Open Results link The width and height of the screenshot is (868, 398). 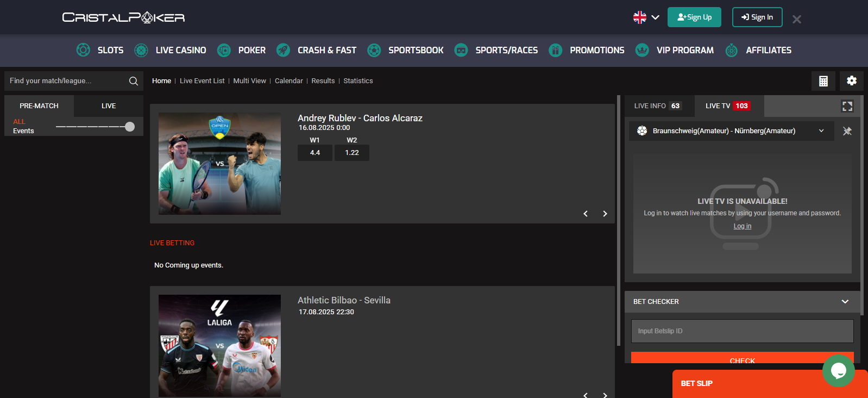[x=323, y=81]
